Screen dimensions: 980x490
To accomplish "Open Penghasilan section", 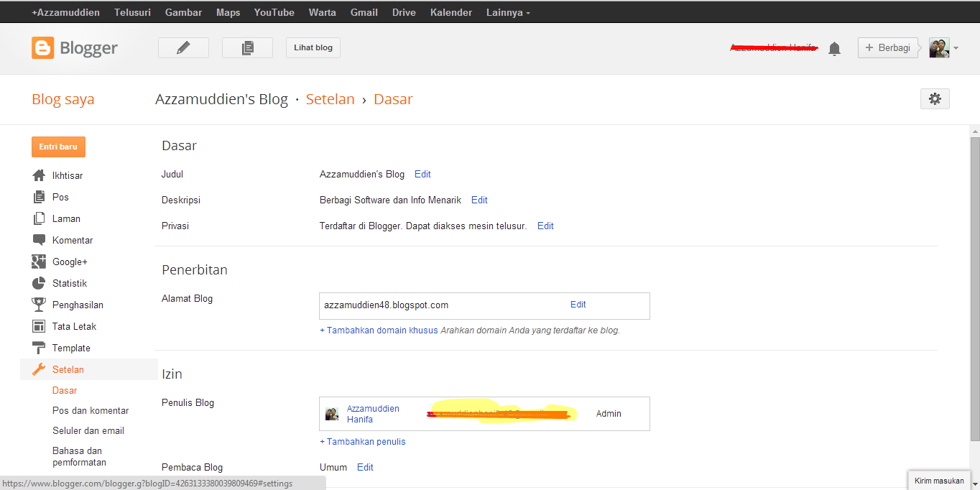I will (78, 305).
